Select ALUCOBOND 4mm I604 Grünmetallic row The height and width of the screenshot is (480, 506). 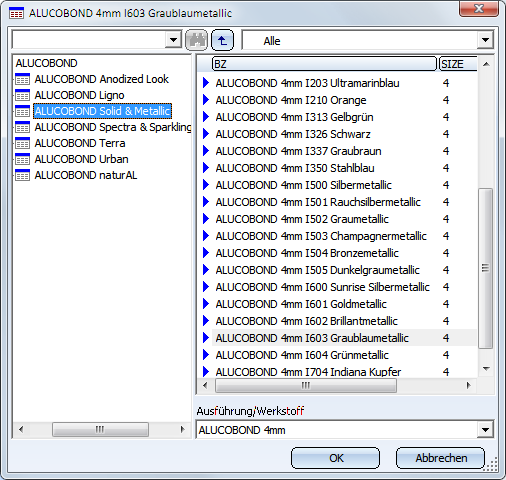tap(344, 355)
